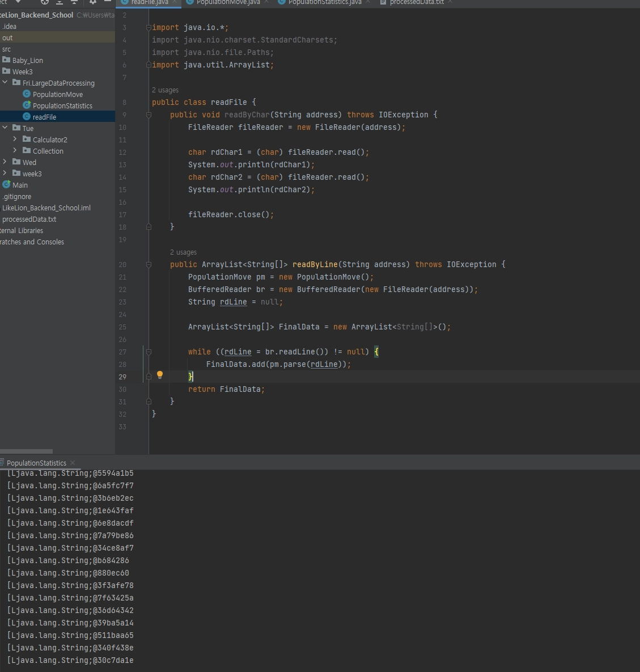The image size is (640, 672).
Task: Fold the readByChar method at line 9
Action: (x=149, y=115)
